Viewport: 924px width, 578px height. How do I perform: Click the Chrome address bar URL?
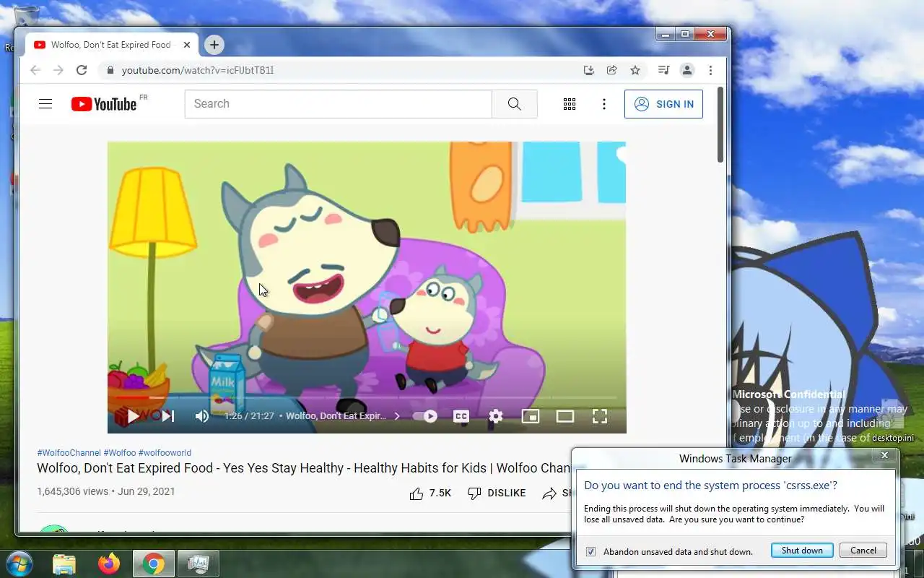(198, 70)
